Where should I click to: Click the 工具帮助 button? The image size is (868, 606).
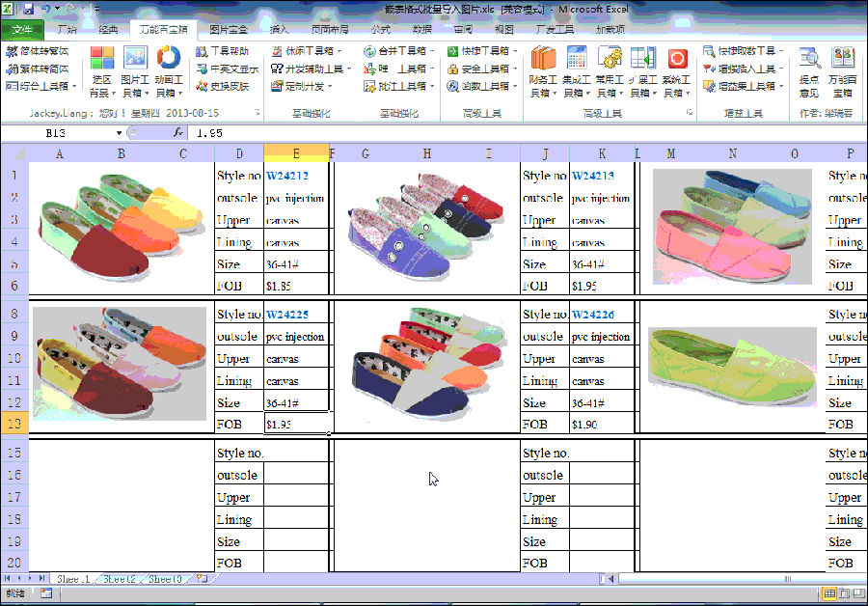224,51
